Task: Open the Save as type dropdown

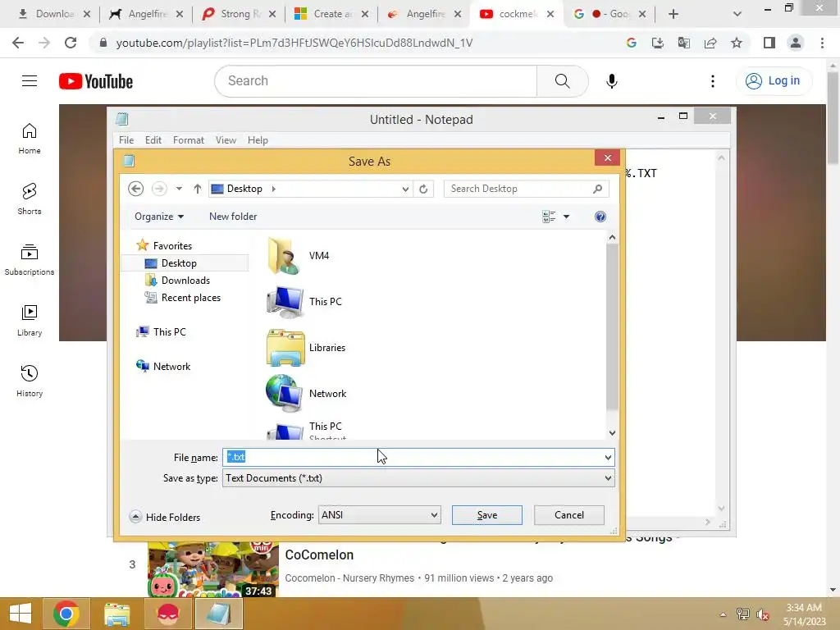Action: pyautogui.click(x=418, y=478)
